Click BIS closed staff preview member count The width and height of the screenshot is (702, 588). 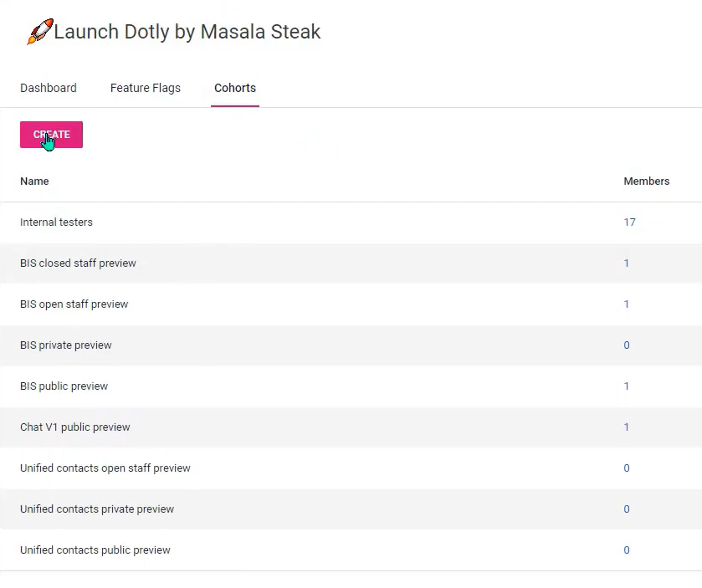click(x=626, y=263)
